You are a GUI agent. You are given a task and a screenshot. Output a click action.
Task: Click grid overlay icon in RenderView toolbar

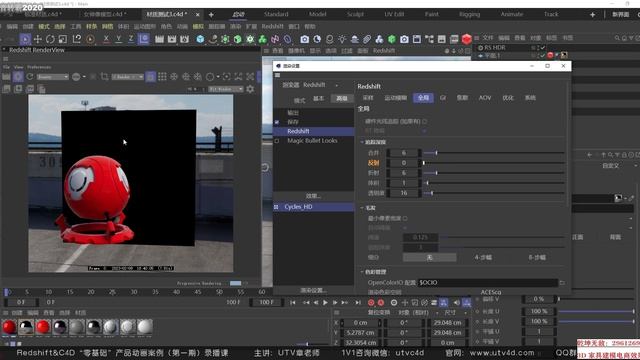coord(162,77)
